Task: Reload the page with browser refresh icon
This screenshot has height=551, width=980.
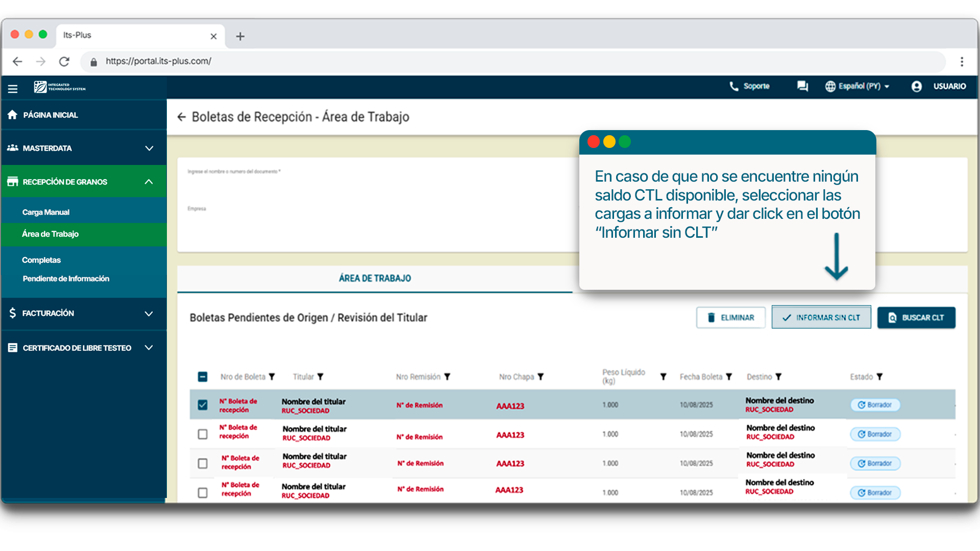Action: (64, 62)
